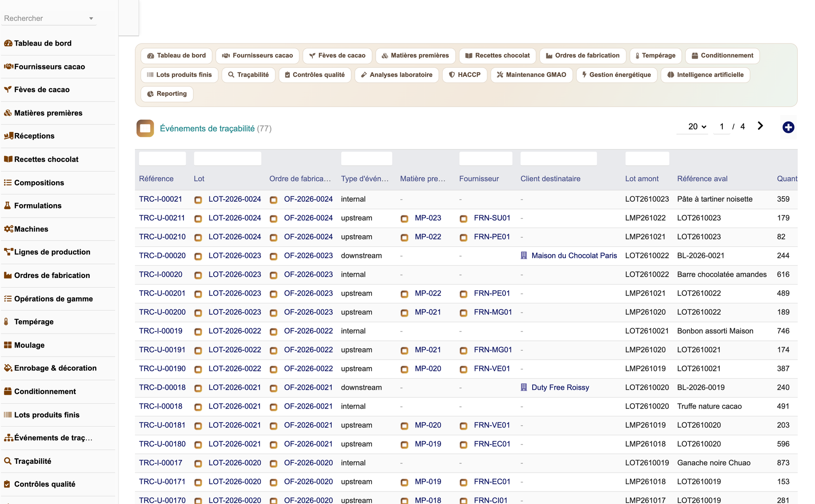Select Traçabilité top navigation tab

[x=248, y=75]
